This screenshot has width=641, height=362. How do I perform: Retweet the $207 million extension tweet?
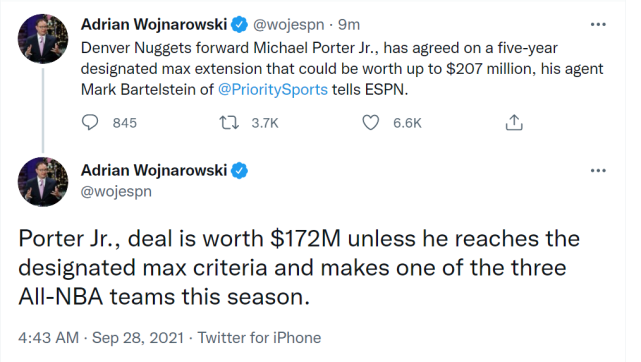tap(229, 123)
